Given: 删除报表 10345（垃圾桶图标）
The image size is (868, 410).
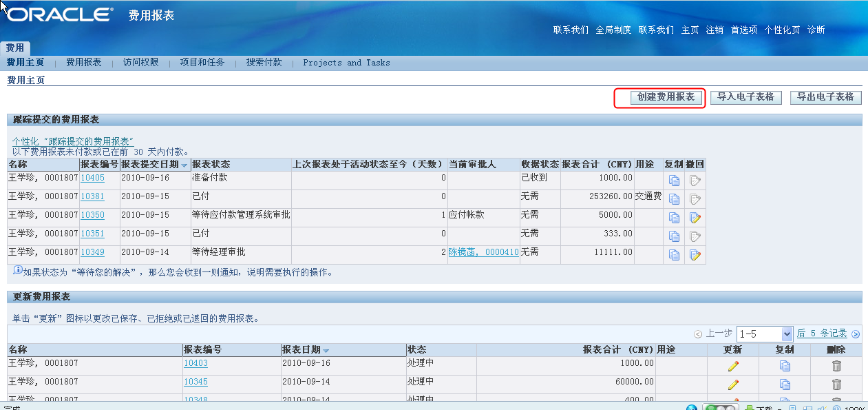Looking at the screenshot, I should [x=837, y=384].
